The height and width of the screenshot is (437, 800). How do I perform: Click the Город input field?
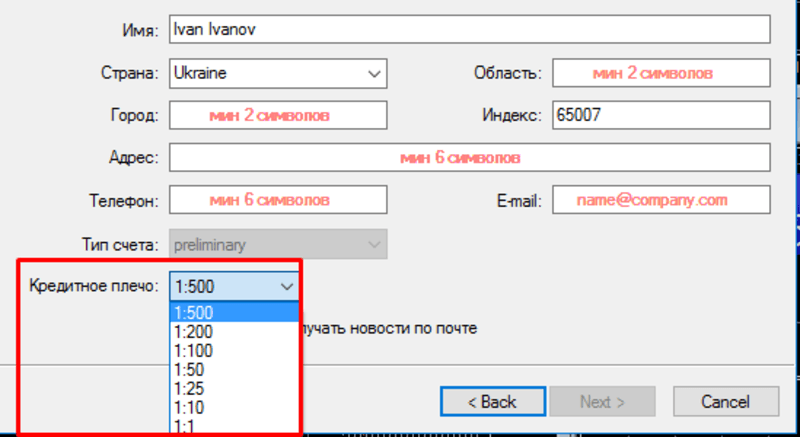pos(278,115)
